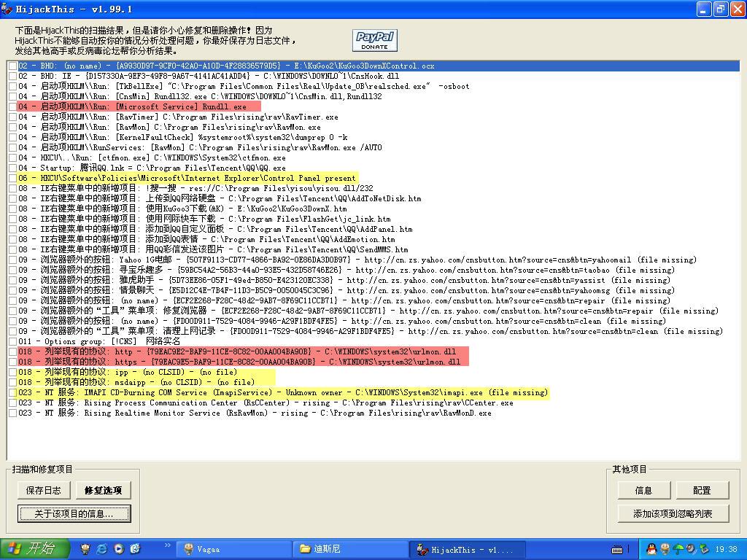
Task: Tick the KernelFaultCheck dumprep entry
Action: (13, 137)
